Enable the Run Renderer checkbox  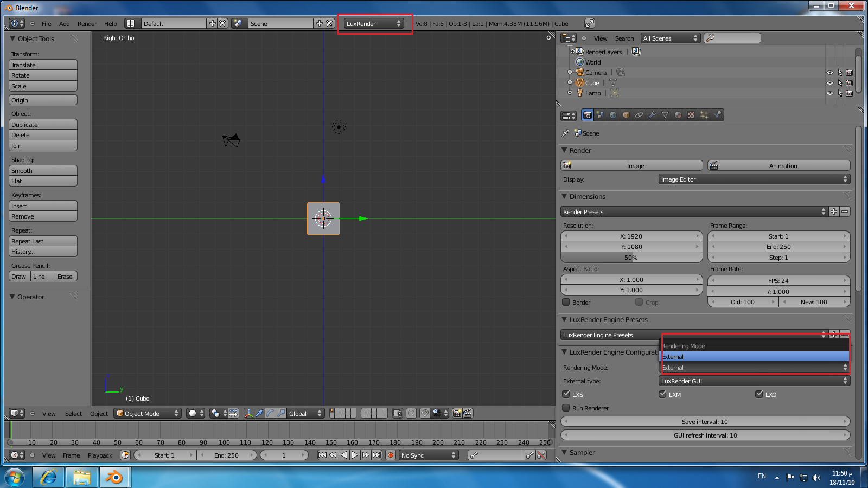click(566, 408)
